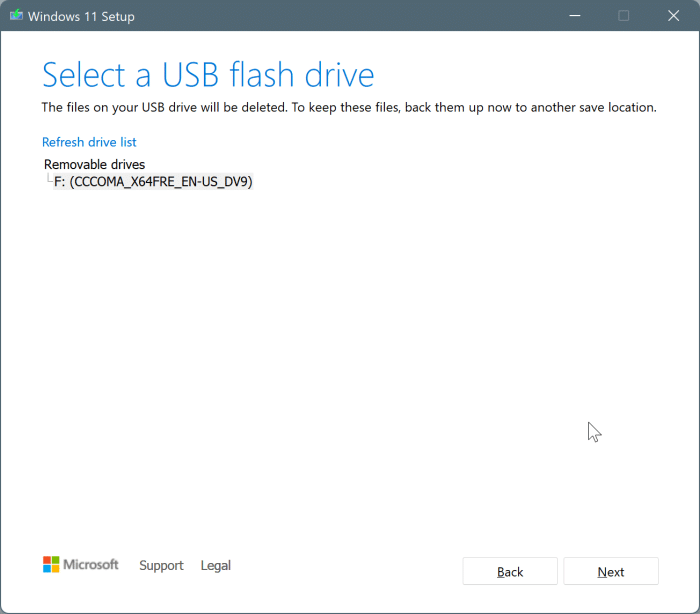Minimize the Windows 11 Setup window
This screenshot has height=614, width=700.
click(575, 16)
